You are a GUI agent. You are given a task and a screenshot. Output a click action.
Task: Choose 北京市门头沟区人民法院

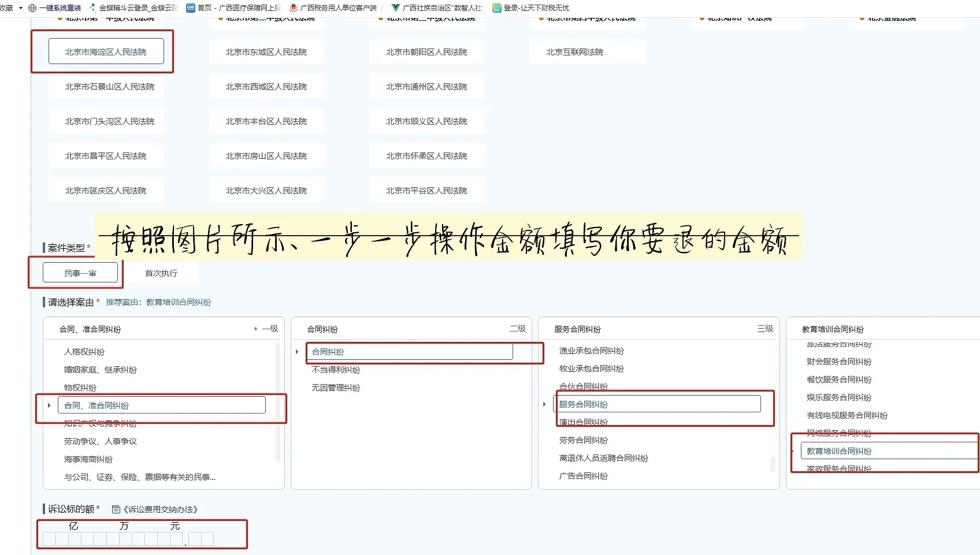106,121
